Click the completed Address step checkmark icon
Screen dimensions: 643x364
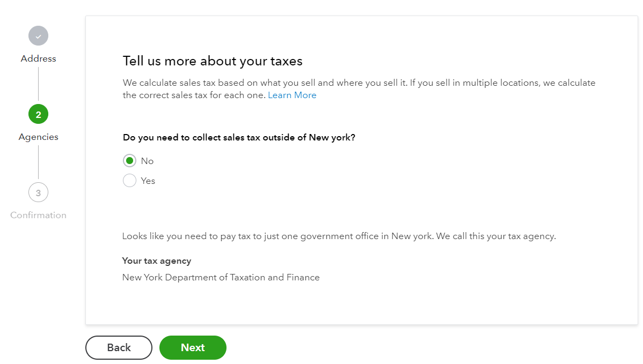tap(38, 36)
